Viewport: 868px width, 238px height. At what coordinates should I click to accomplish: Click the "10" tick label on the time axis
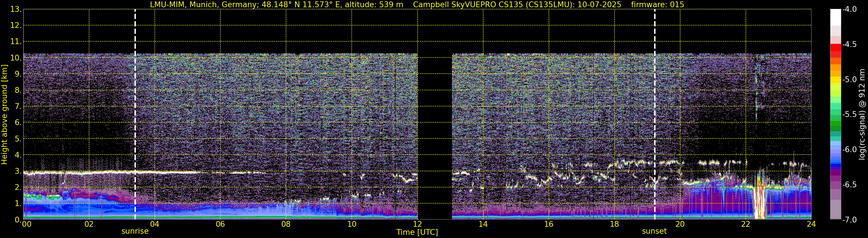tap(352, 224)
